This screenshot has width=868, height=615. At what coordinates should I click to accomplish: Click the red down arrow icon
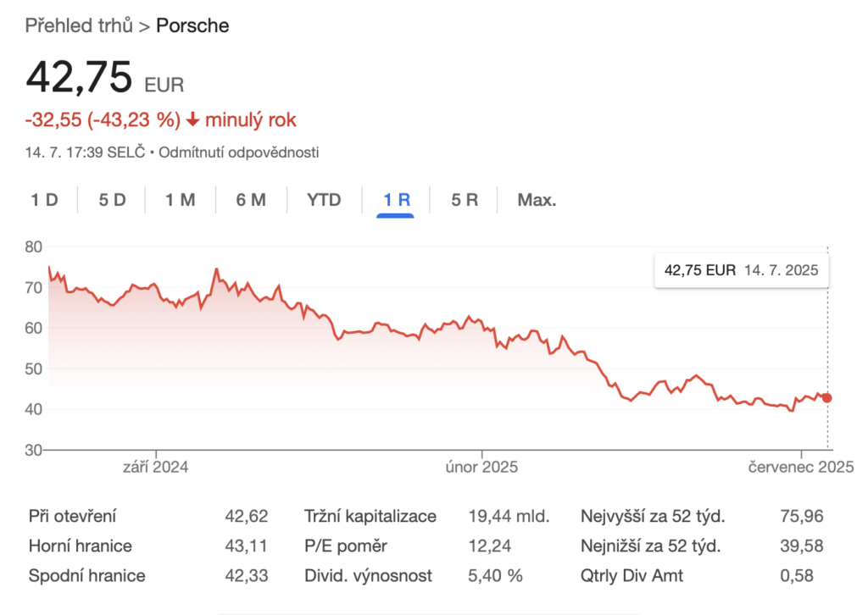(192, 120)
